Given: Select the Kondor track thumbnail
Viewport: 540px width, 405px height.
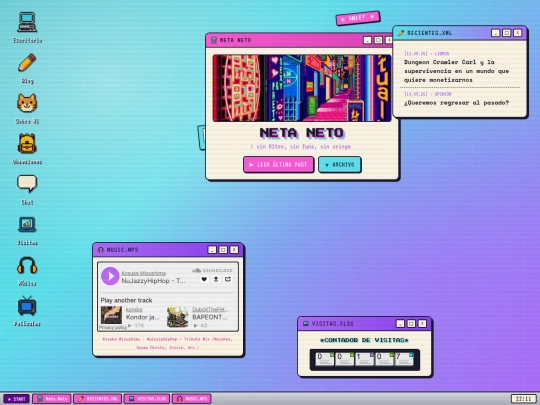Looking at the screenshot, I should coord(111,316).
